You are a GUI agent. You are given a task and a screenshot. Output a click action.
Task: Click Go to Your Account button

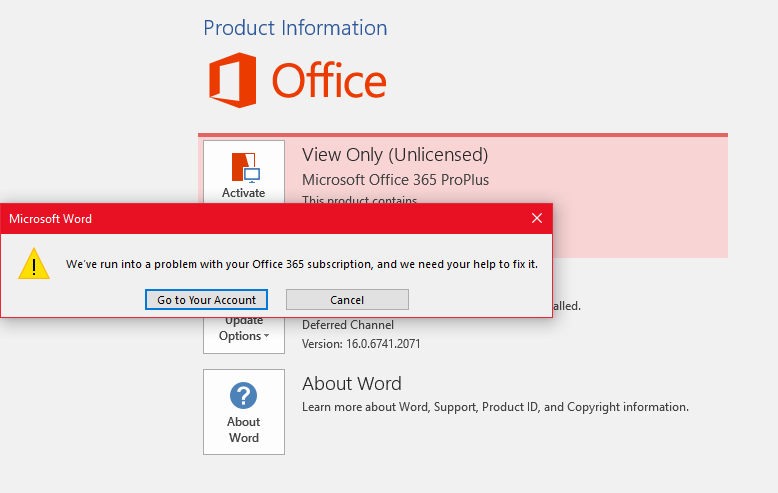206,300
